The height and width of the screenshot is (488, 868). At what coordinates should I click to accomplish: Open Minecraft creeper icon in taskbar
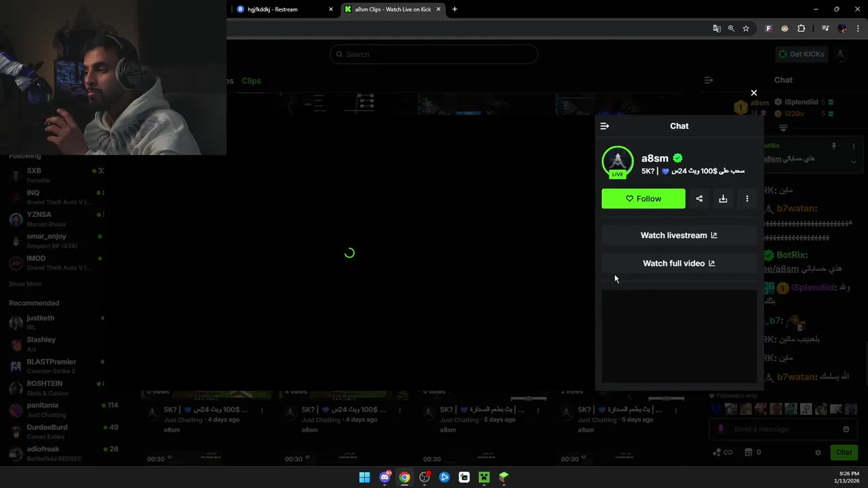click(484, 477)
